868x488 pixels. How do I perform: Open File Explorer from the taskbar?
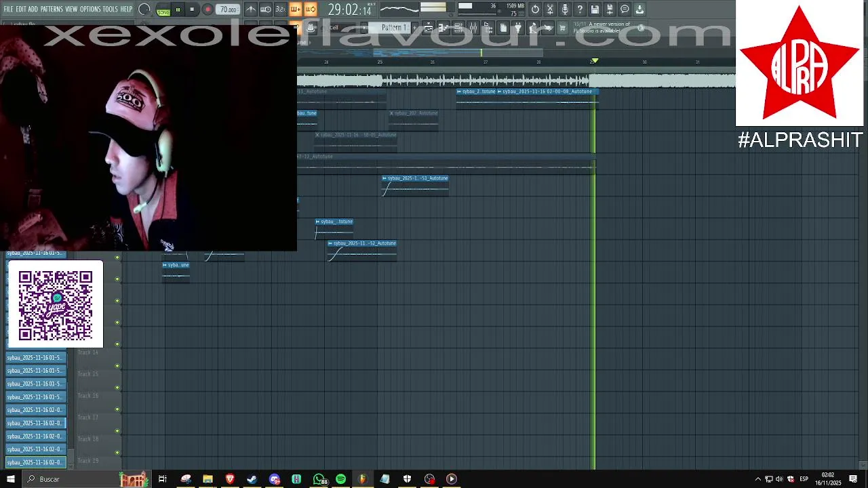tap(208, 479)
